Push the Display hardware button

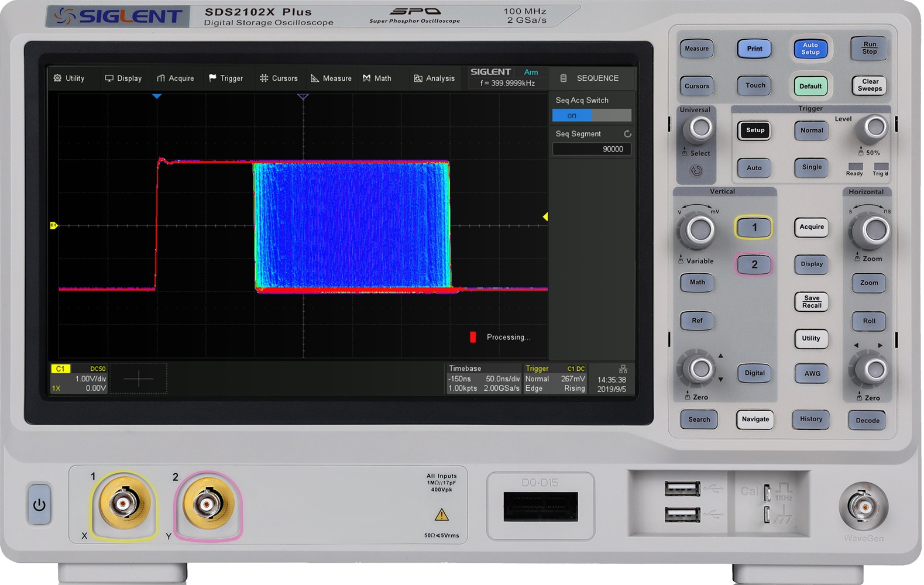click(x=812, y=264)
